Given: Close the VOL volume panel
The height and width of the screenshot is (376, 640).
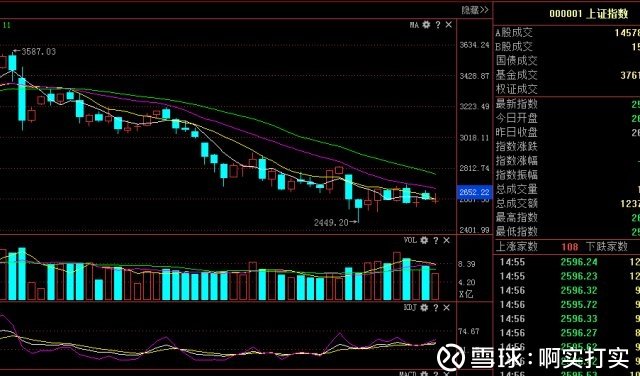Looking at the screenshot, I should coord(447,240).
